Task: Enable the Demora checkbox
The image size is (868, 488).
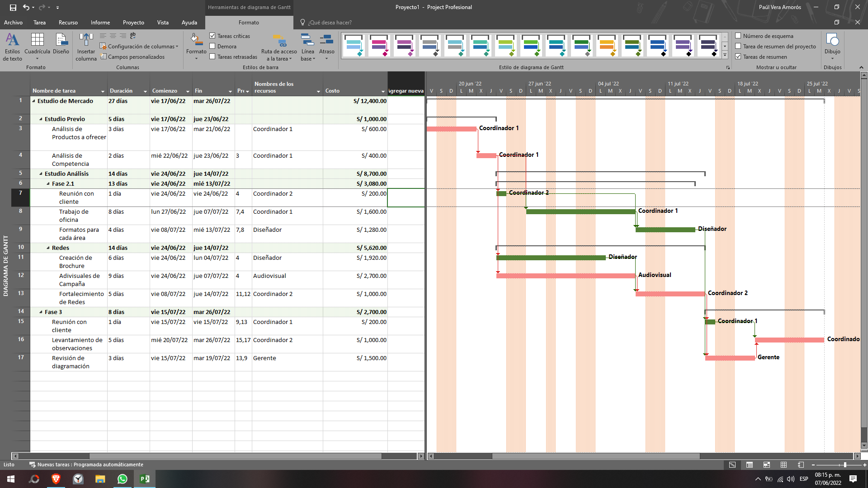Action: click(x=212, y=46)
